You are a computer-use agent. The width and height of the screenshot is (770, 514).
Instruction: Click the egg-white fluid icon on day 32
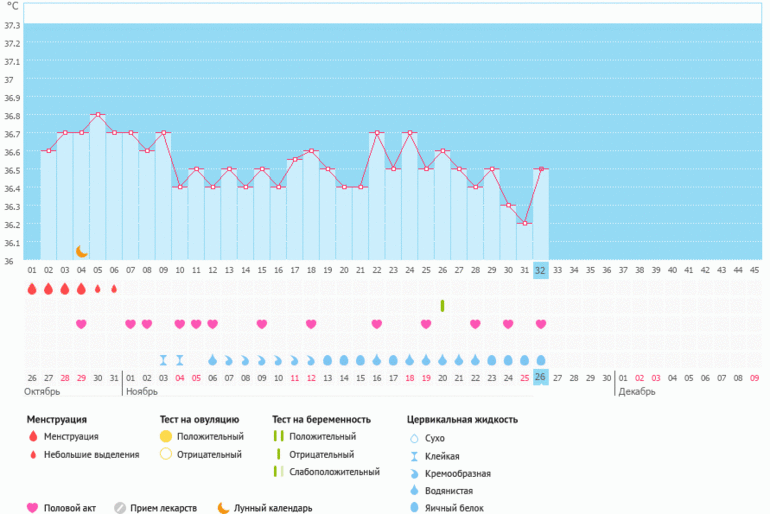tap(541, 359)
